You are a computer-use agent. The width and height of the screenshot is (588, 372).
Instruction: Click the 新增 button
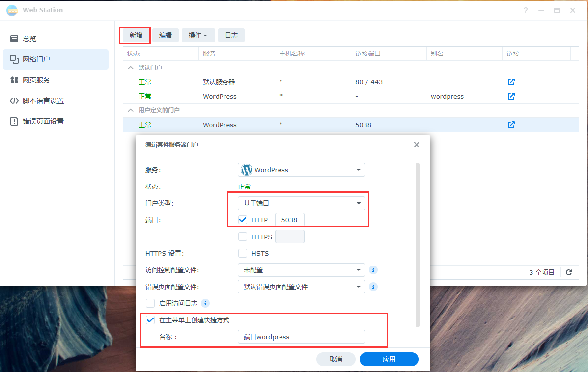[136, 35]
